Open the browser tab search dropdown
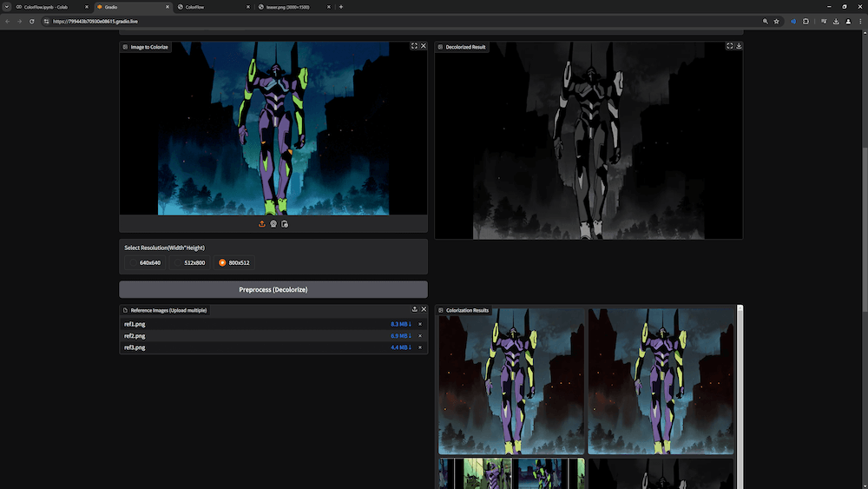The width and height of the screenshot is (868, 489). [x=6, y=7]
